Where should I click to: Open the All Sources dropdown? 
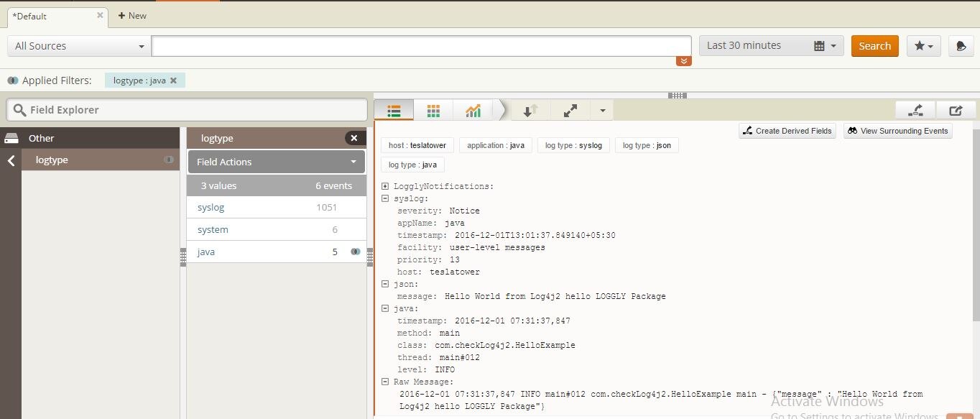(79, 46)
